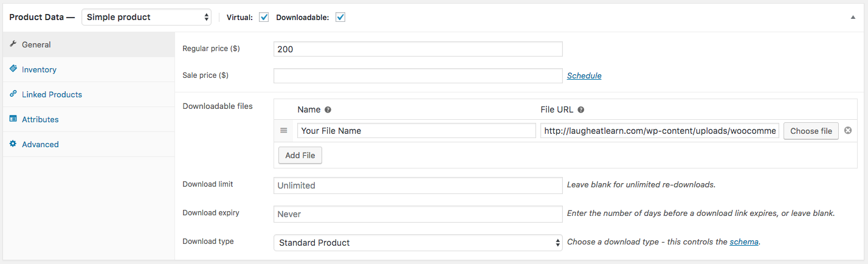Viewport: 868px width, 264px height.
Task: Click the help icon next to File URL
Action: click(x=580, y=110)
